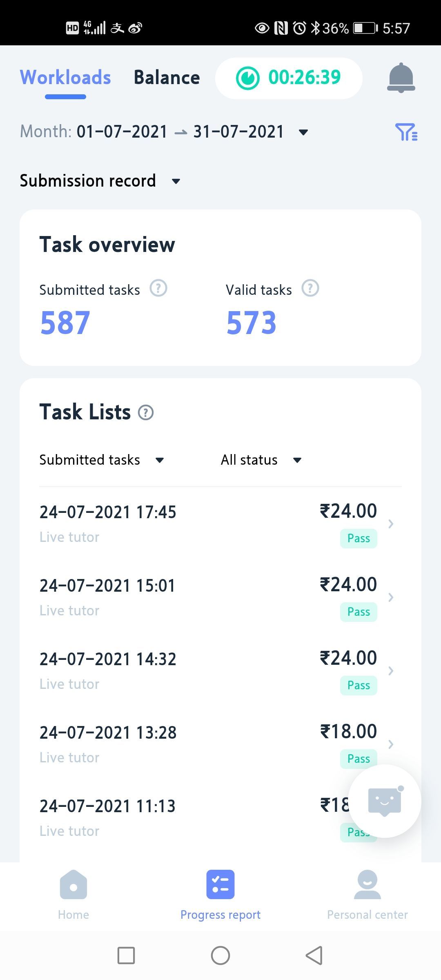441x980 pixels.
Task: Expand the month date range dropdown
Action: pyautogui.click(x=303, y=132)
